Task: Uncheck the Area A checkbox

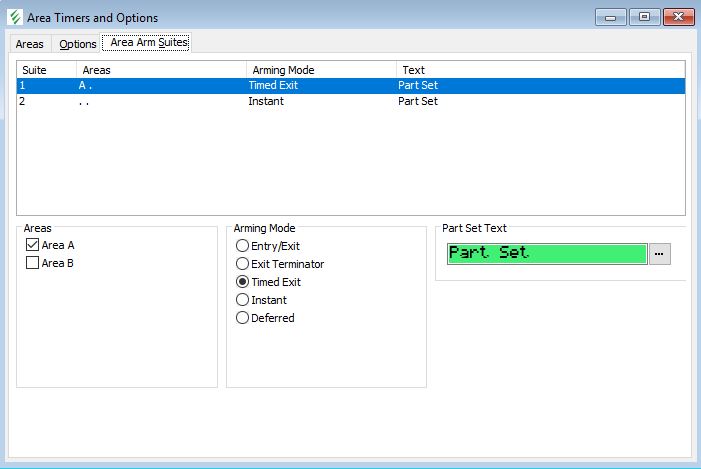Action: 33,245
